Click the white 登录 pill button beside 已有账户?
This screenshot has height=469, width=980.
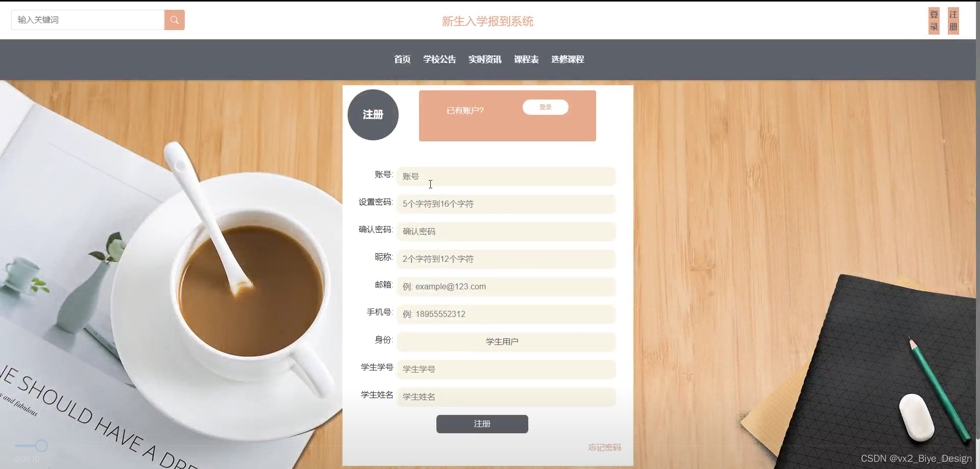pyautogui.click(x=546, y=107)
